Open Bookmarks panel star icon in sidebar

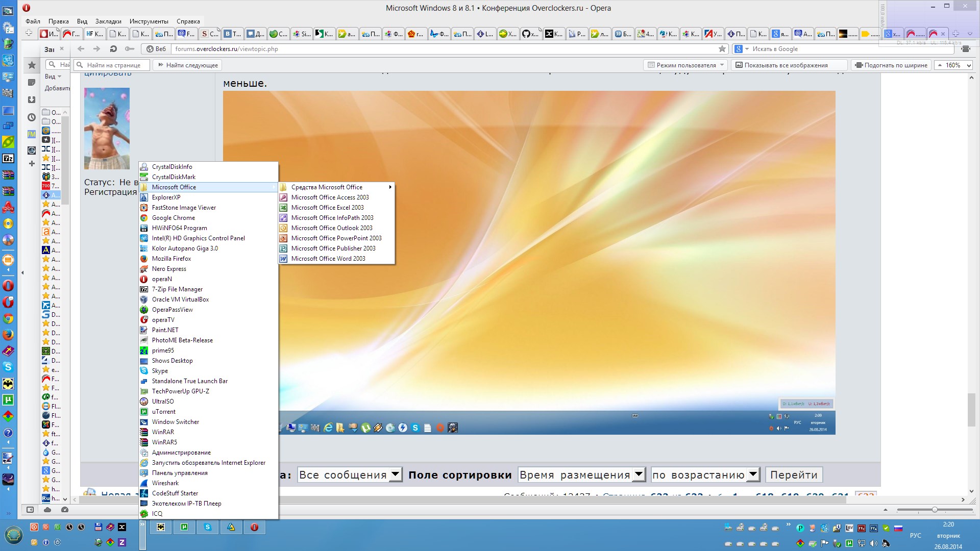click(32, 65)
